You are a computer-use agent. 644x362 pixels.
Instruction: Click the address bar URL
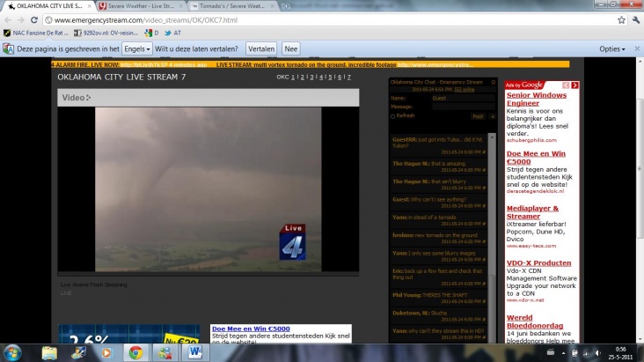(x=146, y=20)
